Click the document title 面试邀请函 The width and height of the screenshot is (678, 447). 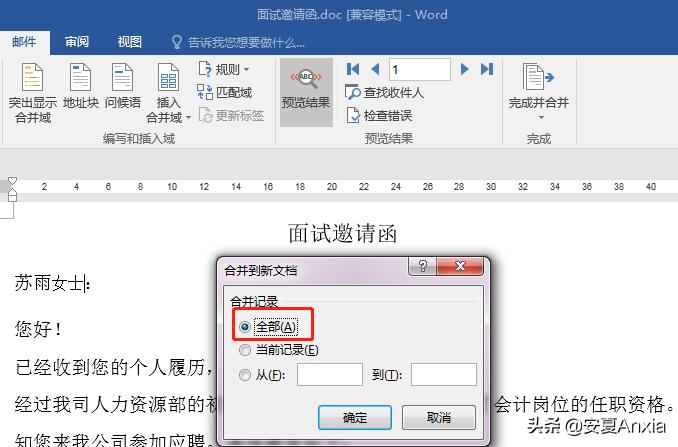[x=342, y=233]
